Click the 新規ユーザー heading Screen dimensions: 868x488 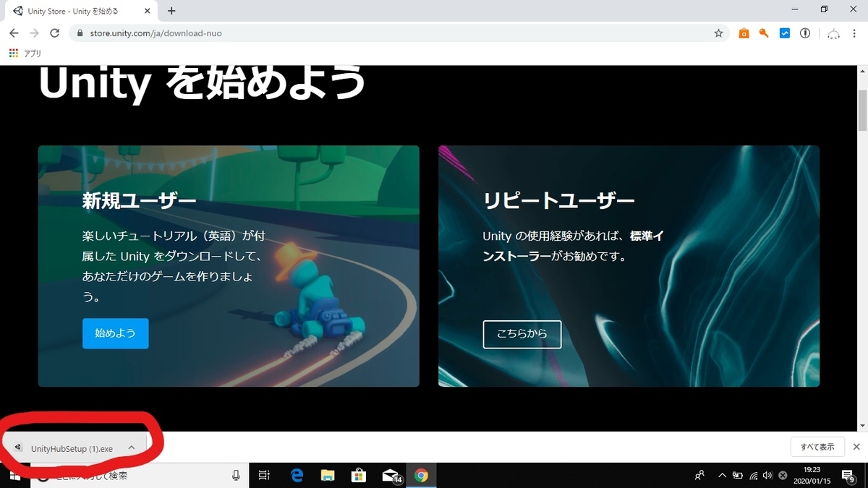[x=140, y=200]
